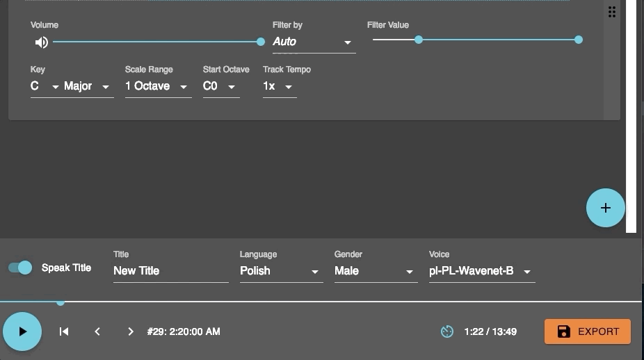Skip to the beginning of the timeline
Image resolution: width=644 pixels, height=360 pixels.
click(64, 332)
